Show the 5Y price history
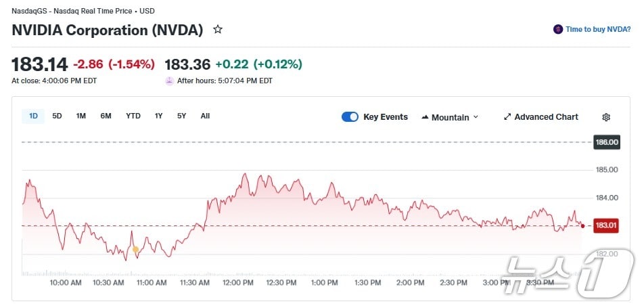Viewport: 644px width, 308px height. (x=181, y=116)
